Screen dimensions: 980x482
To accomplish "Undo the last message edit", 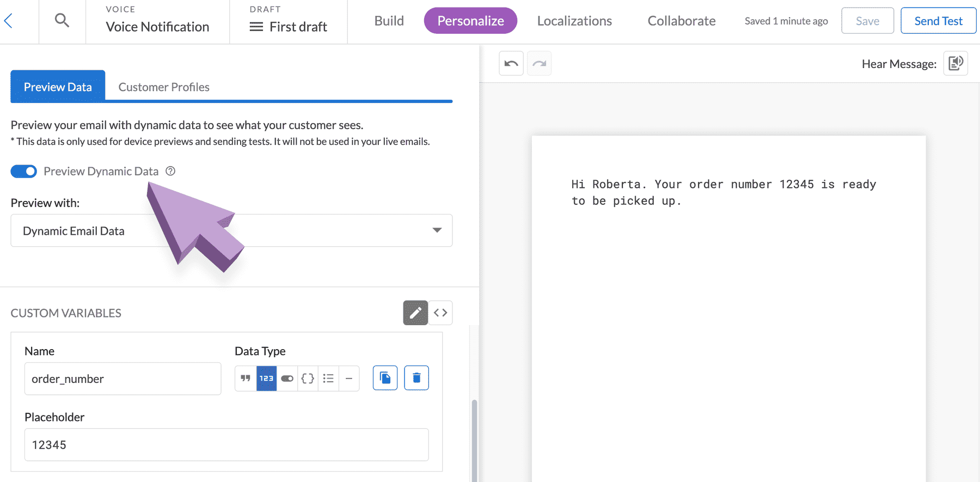I will tap(511, 64).
